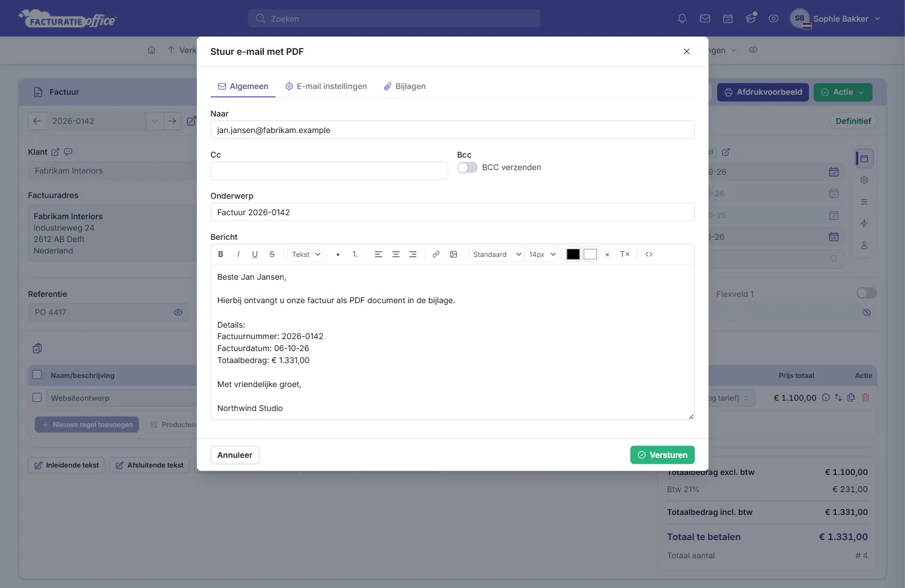Open source code view in editor
The image size is (905, 588).
coord(649,255)
